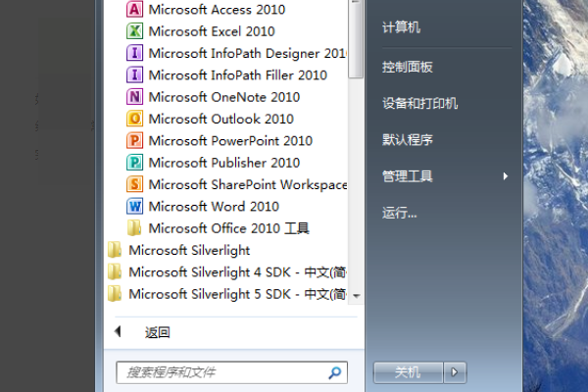Expand the Microsoft Silverlight folder

point(189,250)
